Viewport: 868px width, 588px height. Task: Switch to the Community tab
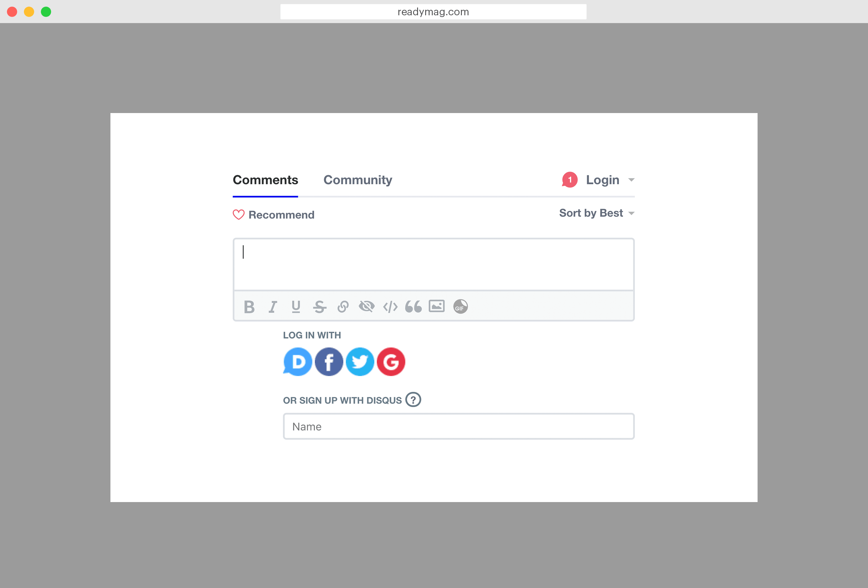click(357, 180)
